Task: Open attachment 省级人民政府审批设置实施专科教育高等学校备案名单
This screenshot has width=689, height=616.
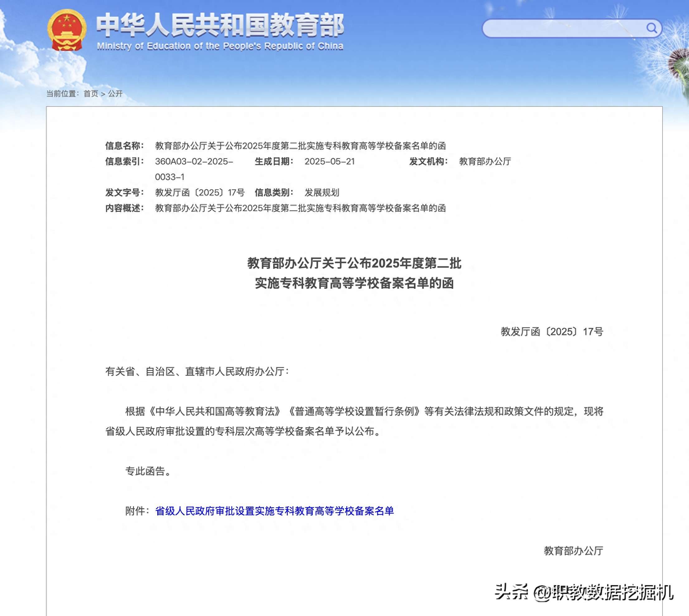Action: [x=274, y=511]
